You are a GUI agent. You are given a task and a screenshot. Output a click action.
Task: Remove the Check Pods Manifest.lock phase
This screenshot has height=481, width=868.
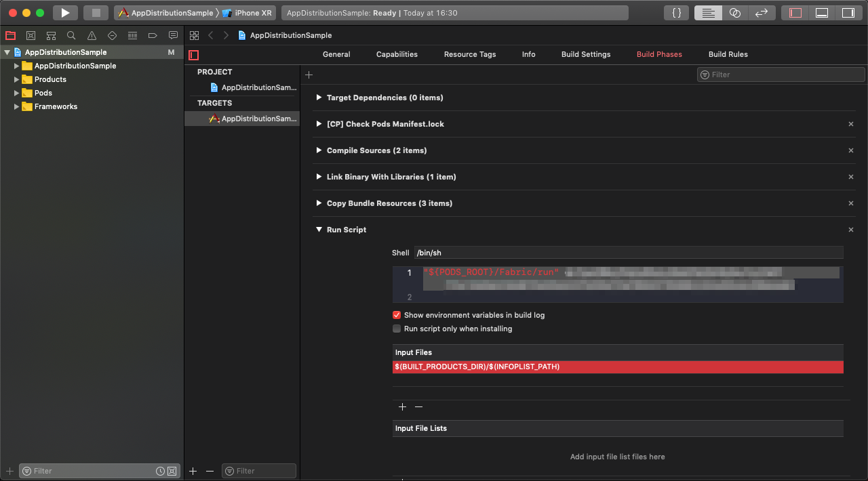851,124
